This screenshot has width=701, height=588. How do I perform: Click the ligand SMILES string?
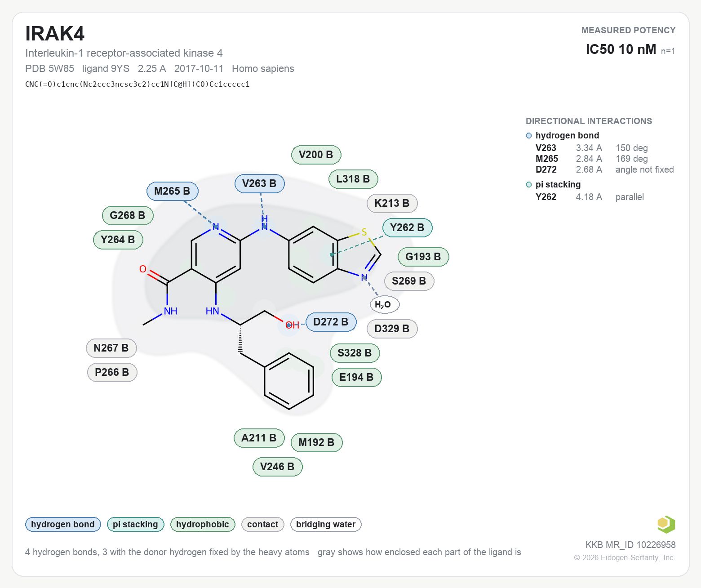click(138, 85)
